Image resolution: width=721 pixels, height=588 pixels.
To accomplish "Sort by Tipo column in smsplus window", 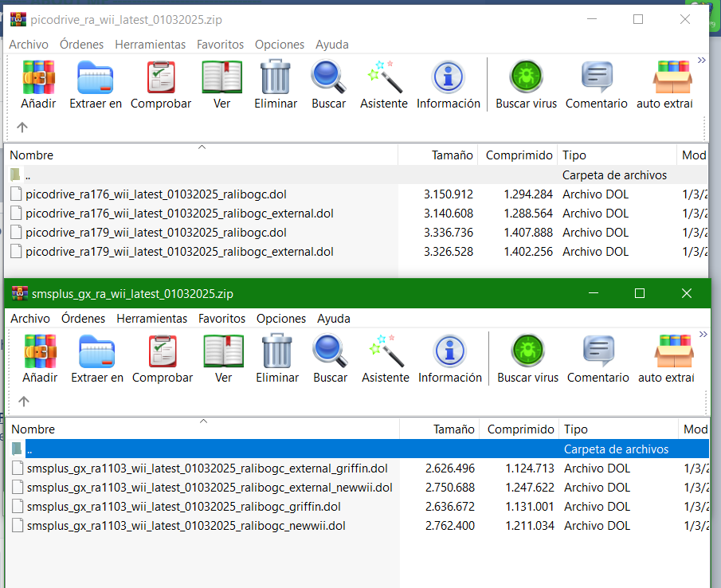I will (x=618, y=429).
